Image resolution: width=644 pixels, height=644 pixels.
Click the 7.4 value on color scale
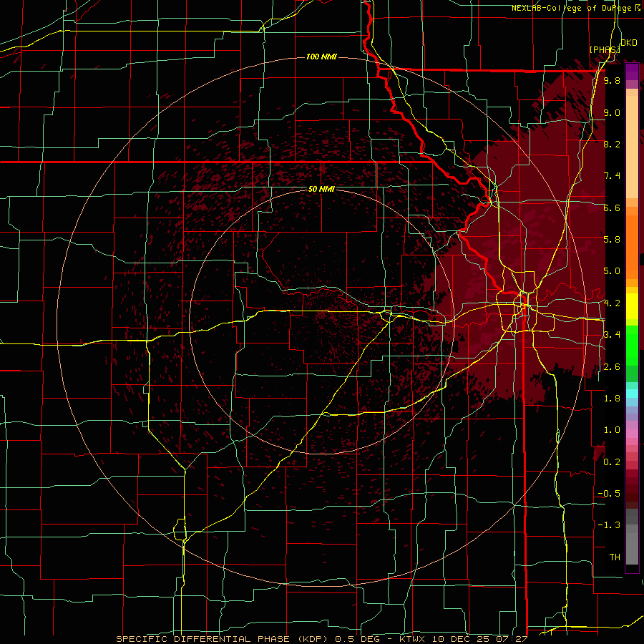point(612,176)
